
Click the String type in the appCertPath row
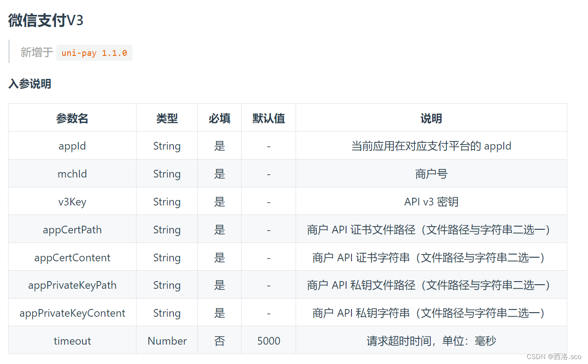[x=167, y=230]
